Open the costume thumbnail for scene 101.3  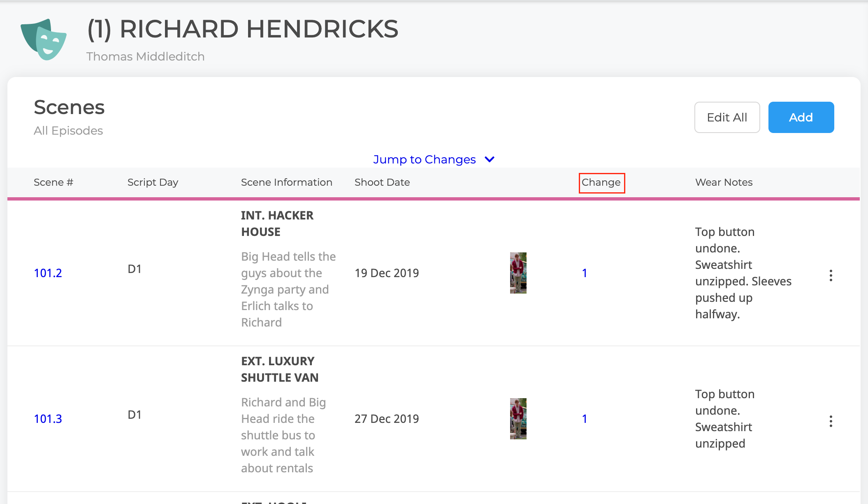tap(518, 419)
